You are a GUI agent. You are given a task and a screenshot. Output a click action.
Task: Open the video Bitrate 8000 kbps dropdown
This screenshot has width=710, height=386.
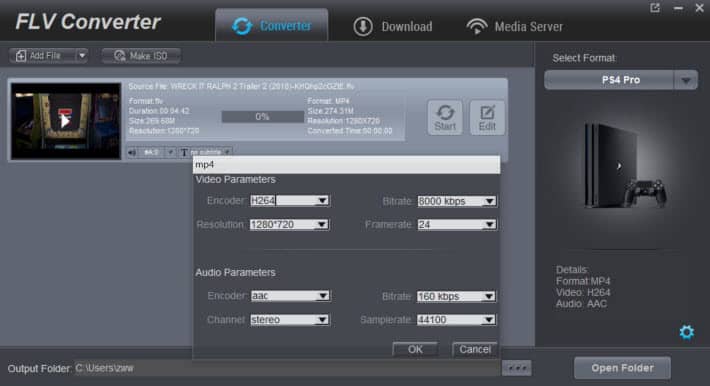[456, 201]
